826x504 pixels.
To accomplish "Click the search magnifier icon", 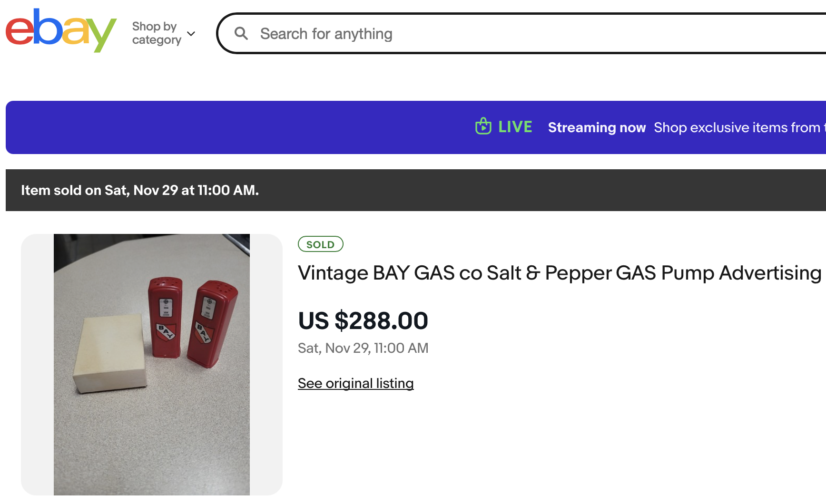I will (241, 33).
